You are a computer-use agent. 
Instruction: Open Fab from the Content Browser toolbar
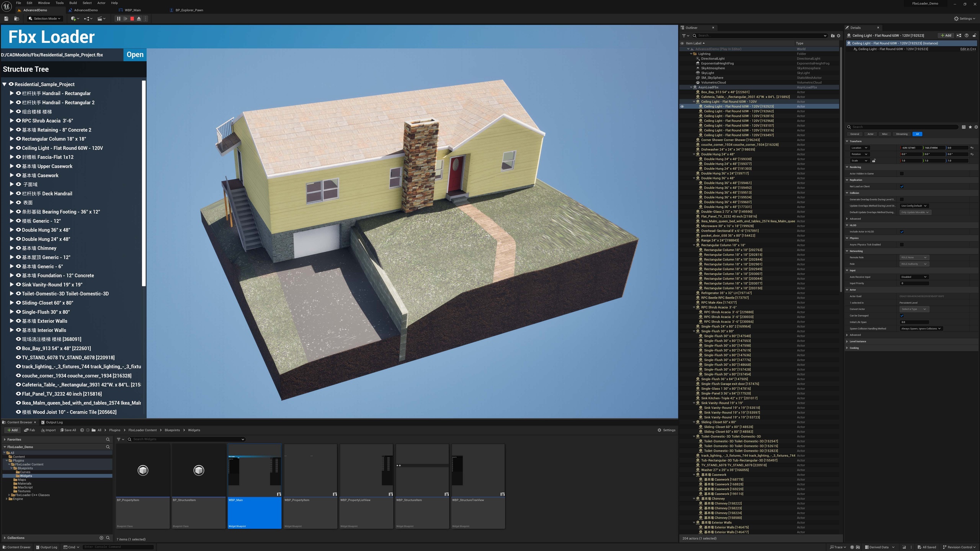click(x=29, y=430)
